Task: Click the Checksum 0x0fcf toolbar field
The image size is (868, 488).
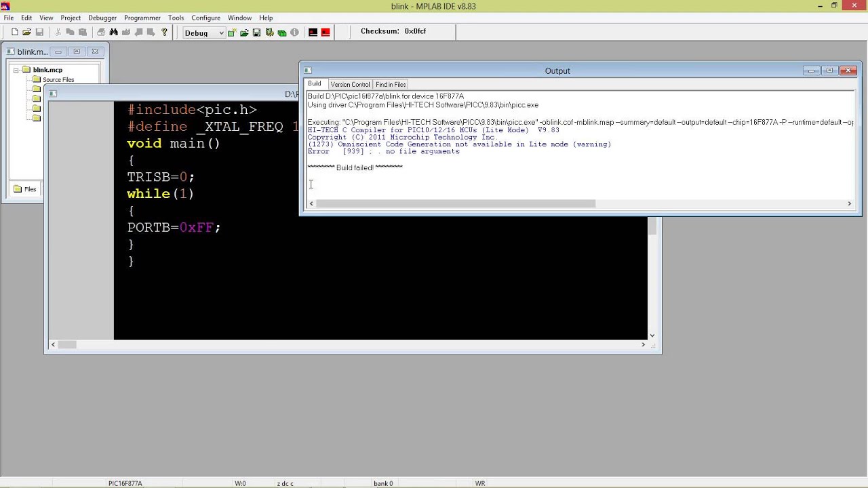Action: coord(393,31)
